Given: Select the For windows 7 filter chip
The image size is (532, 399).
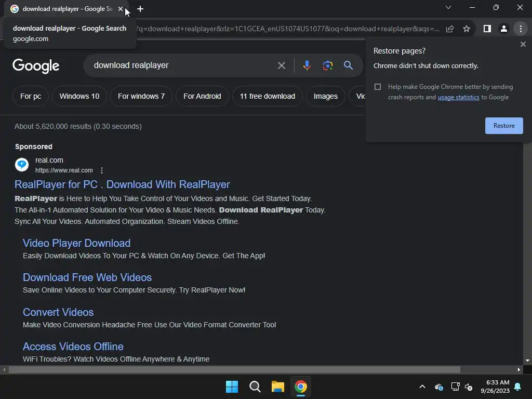Looking at the screenshot, I should pos(141,96).
